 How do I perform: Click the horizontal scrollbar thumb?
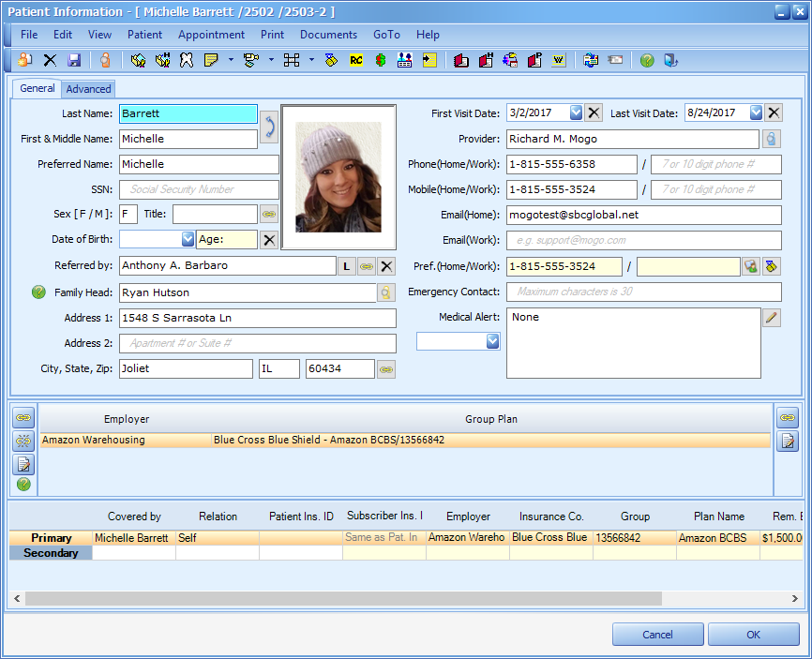[x=343, y=598]
